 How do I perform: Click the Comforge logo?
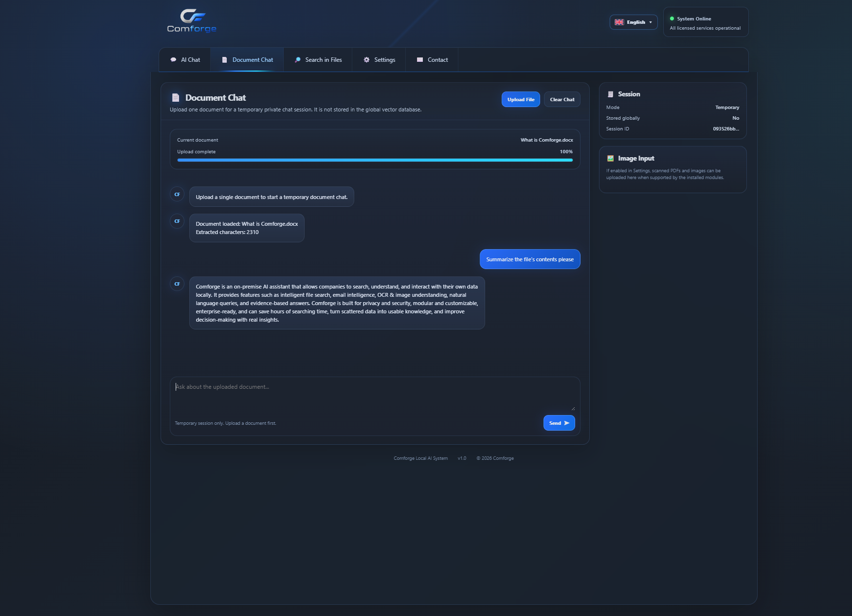[192, 21]
